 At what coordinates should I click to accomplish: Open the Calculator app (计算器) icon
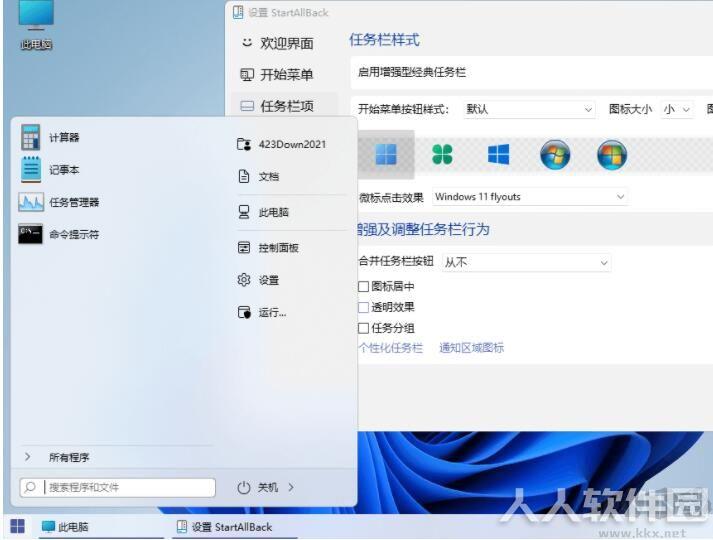30,137
